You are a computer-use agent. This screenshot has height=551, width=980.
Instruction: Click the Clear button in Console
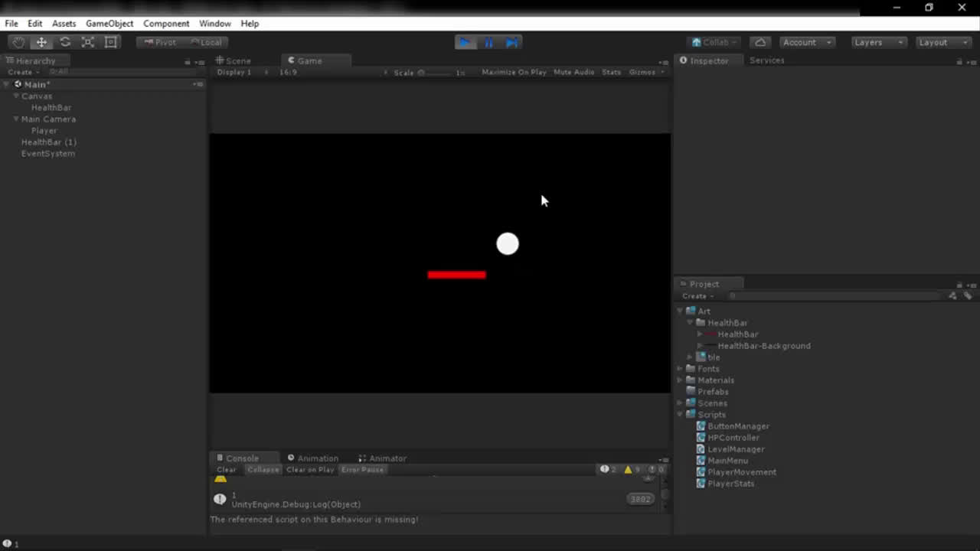[227, 469]
